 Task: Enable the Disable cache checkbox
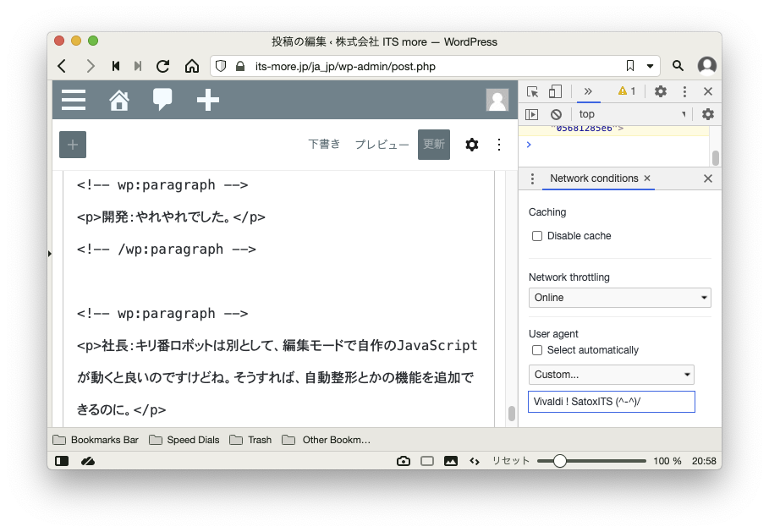click(x=536, y=236)
